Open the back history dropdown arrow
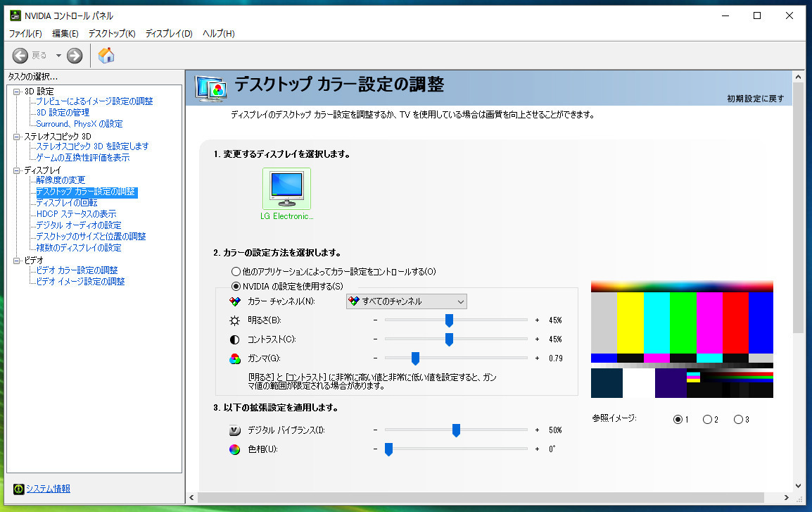The image size is (812, 512). (x=58, y=56)
